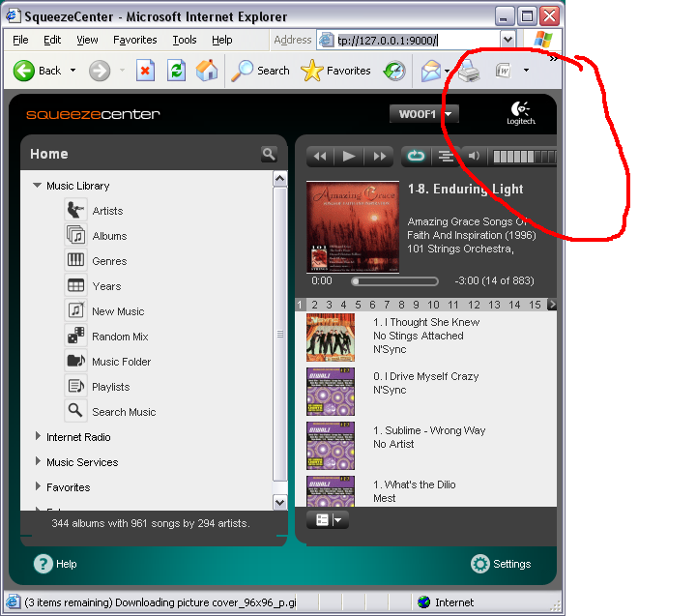The height and width of the screenshot is (616, 696).
Task: Open the Favorites menu in menu bar
Action: 134,40
